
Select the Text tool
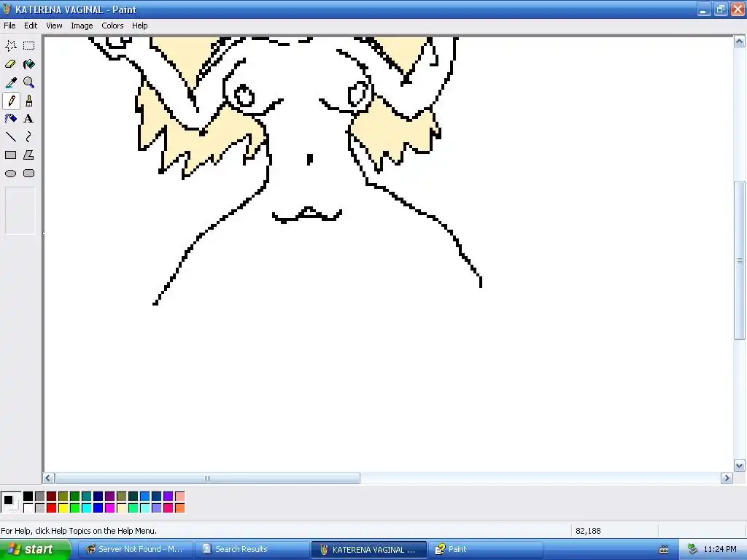point(29,119)
